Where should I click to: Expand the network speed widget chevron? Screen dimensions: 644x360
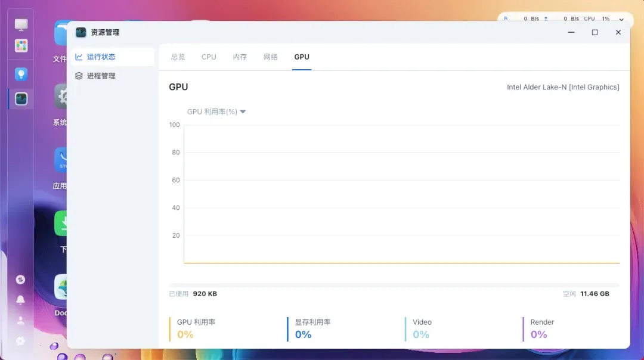[x=622, y=19]
